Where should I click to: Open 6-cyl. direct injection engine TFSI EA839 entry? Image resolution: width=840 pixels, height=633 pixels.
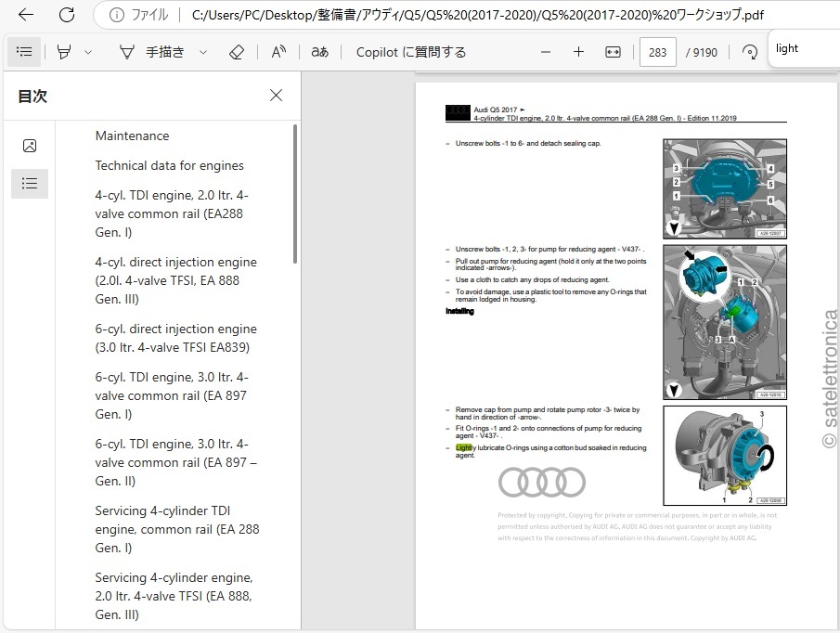pos(175,338)
